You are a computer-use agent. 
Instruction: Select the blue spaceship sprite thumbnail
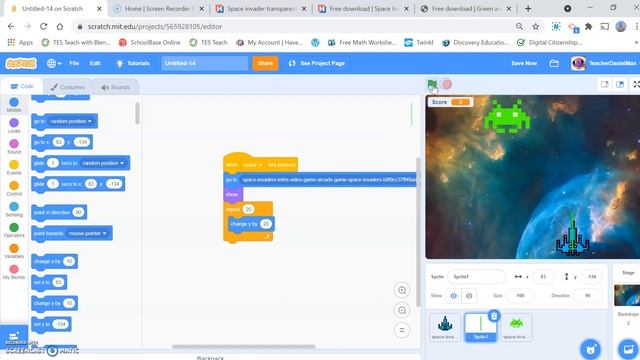coord(445,327)
